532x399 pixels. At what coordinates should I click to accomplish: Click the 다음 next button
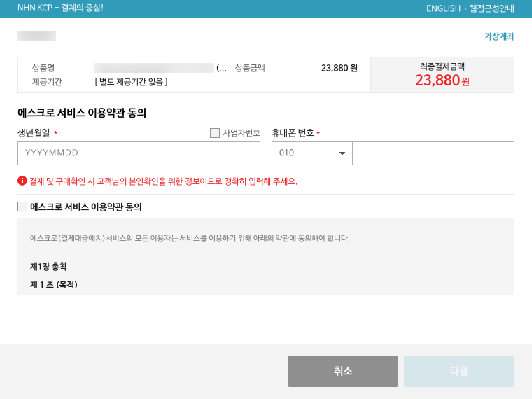tap(459, 371)
